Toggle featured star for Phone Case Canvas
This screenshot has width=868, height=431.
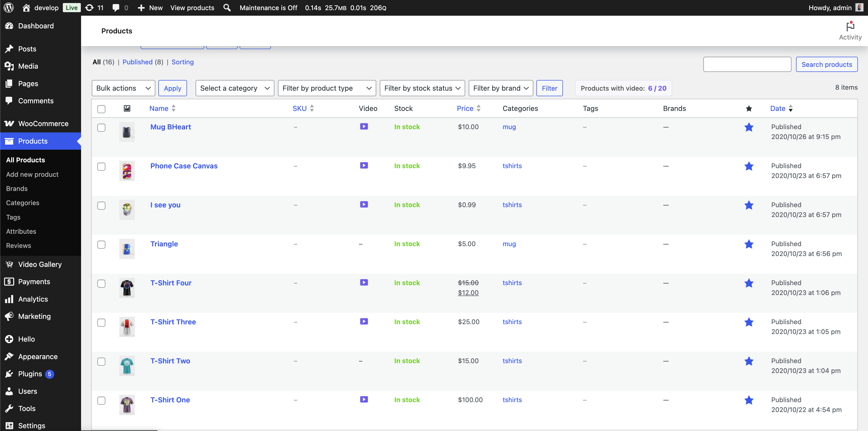click(x=748, y=166)
